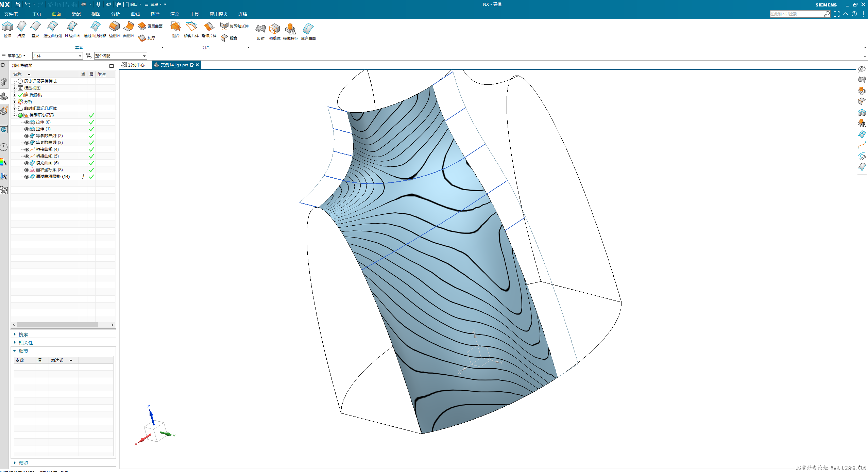The height and width of the screenshot is (472, 868).
Task: Click the Save icon in title bar
Action: click(18, 4)
